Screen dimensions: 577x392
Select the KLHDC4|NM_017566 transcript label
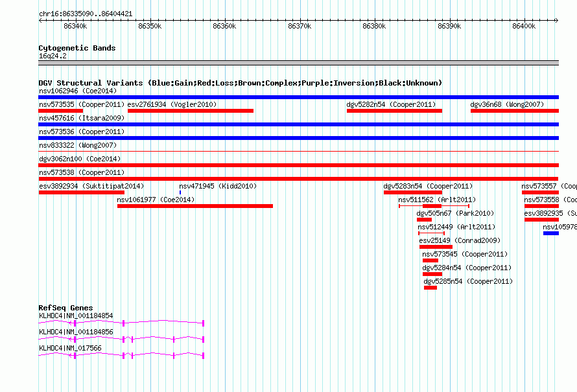(x=70, y=348)
